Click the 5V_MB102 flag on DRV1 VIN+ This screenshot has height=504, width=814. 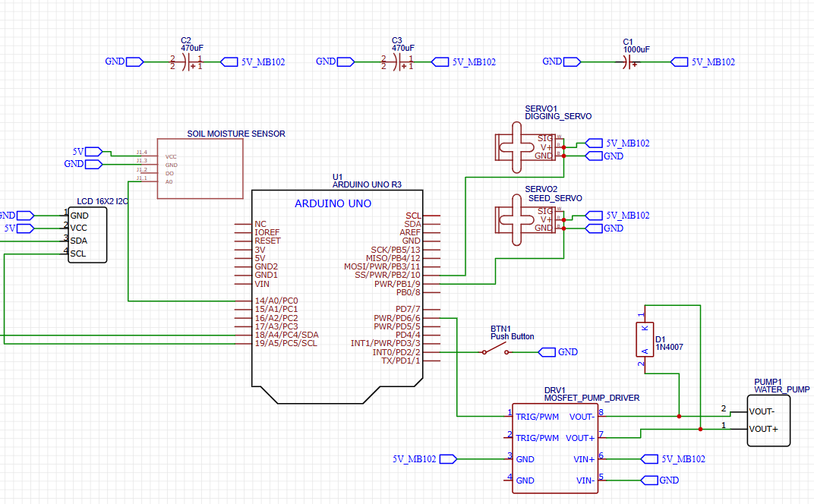coord(649,459)
